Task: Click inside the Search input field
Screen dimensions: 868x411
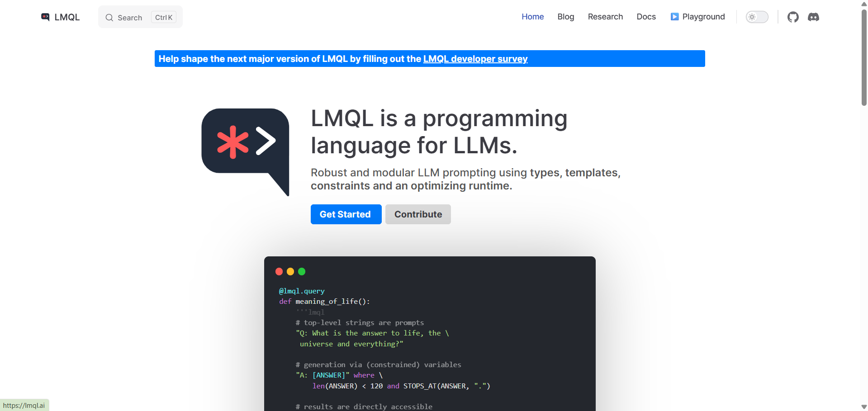Action: click(x=131, y=18)
